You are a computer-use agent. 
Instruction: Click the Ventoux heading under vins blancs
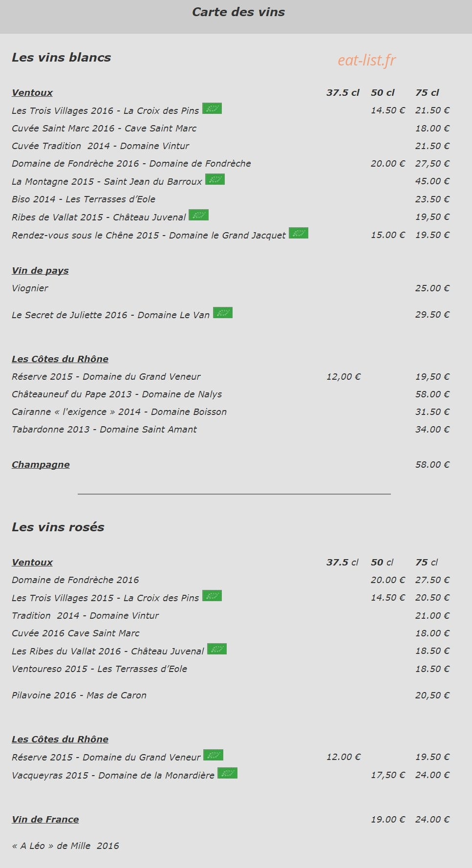click(32, 93)
